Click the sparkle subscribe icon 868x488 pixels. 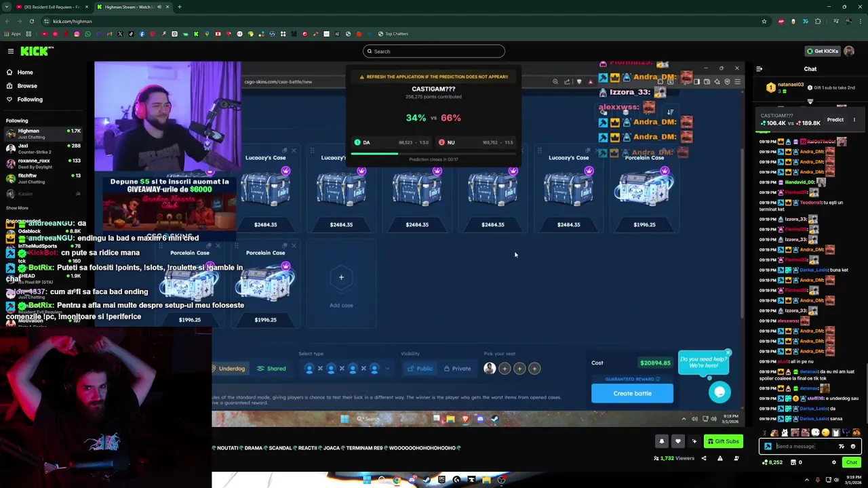pyautogui.click(x=694, y=441)
